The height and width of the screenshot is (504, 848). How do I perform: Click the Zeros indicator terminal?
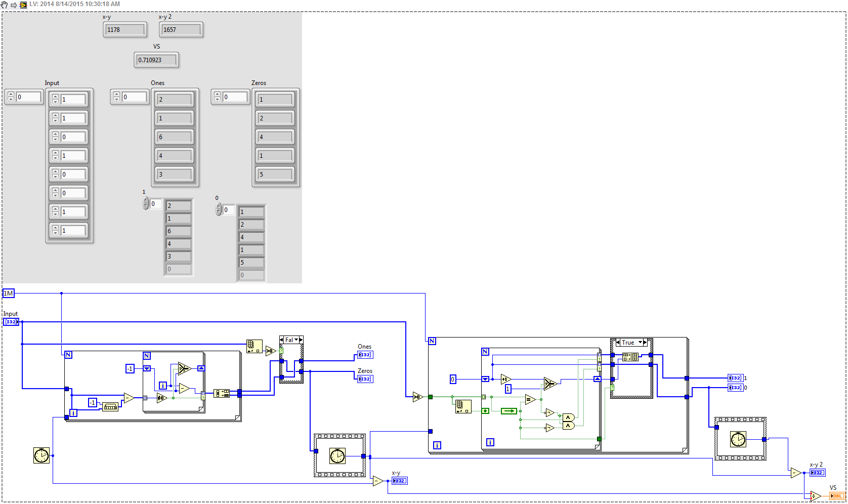click(365, 379)
